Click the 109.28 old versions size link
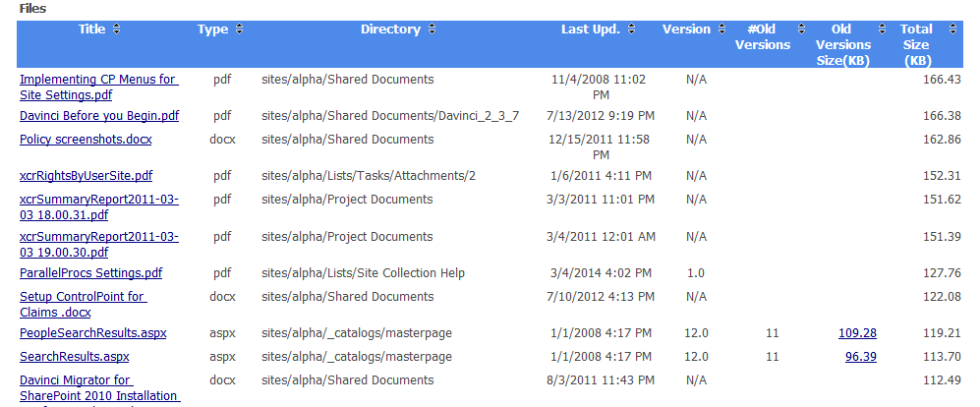Screen dimensions: 980x407 click(x=857, y=333)
